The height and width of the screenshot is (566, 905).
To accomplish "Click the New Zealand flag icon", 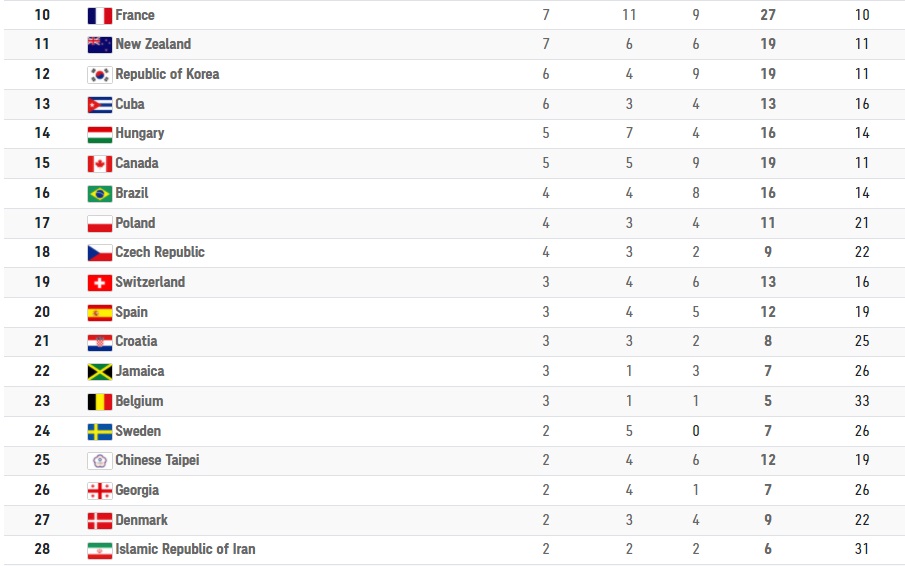I will coord(99,45).
